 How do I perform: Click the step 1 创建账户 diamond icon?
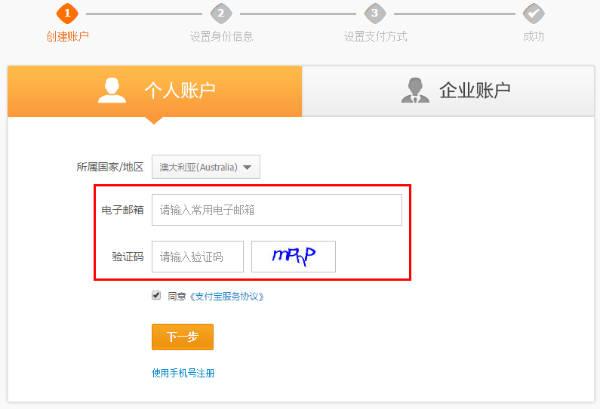(67, 13)
